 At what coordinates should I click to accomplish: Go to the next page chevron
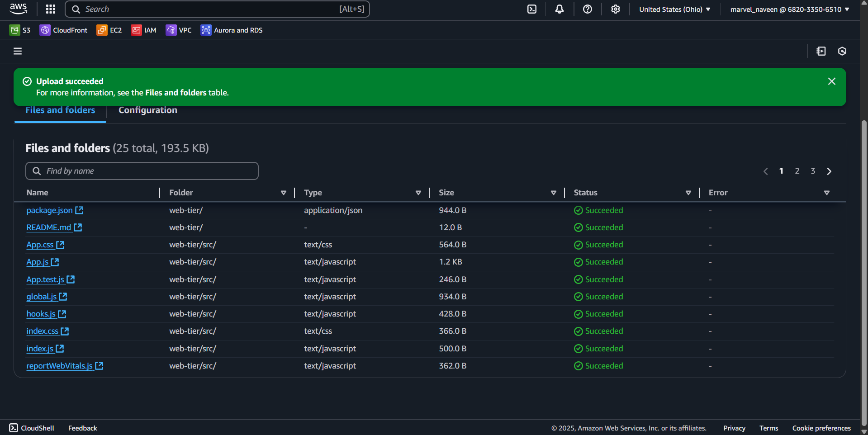(829, 171)
